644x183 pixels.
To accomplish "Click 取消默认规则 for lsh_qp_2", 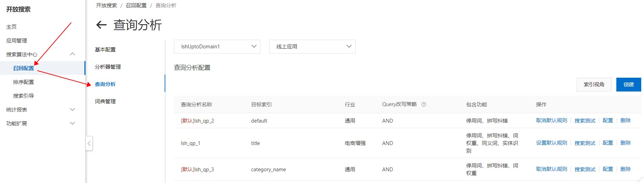I will click(551, 121).
